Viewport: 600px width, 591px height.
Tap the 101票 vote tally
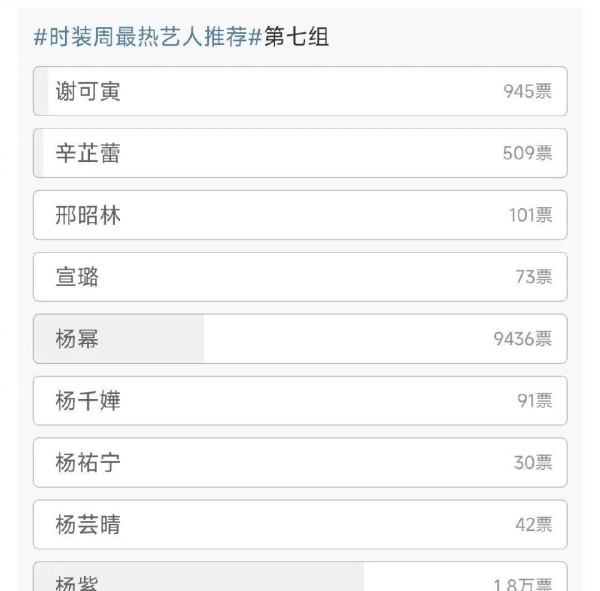[x=530, y=216]
